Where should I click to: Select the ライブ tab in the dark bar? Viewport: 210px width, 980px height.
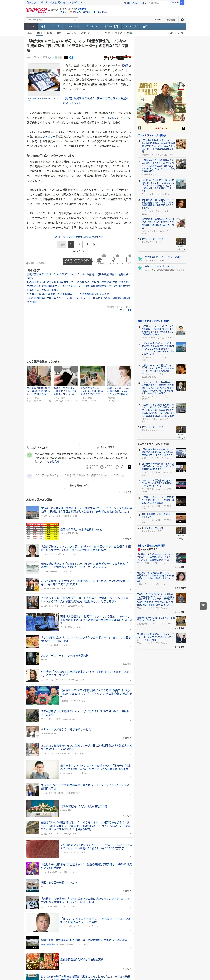coord(56,27)
